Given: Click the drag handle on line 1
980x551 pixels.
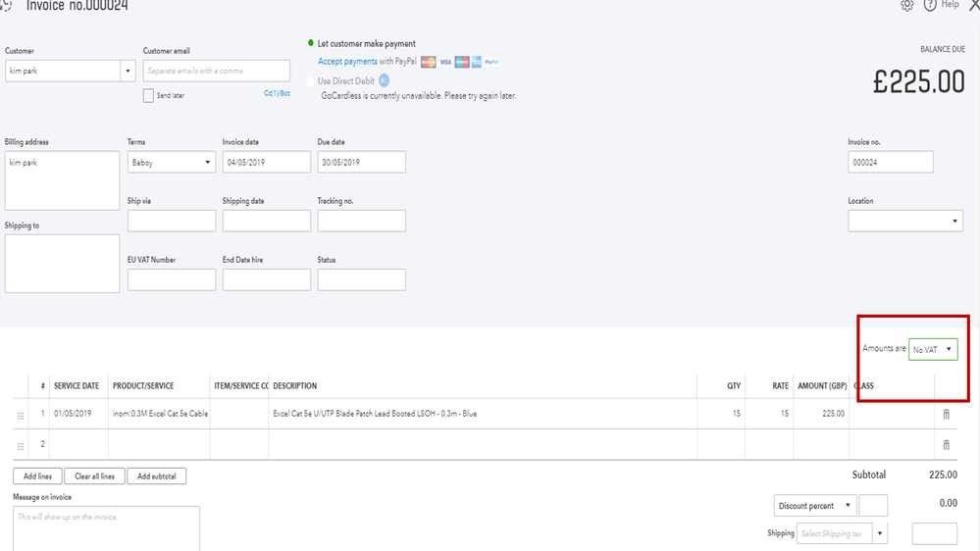Looking at the screenshot, I should coord(21,415).
